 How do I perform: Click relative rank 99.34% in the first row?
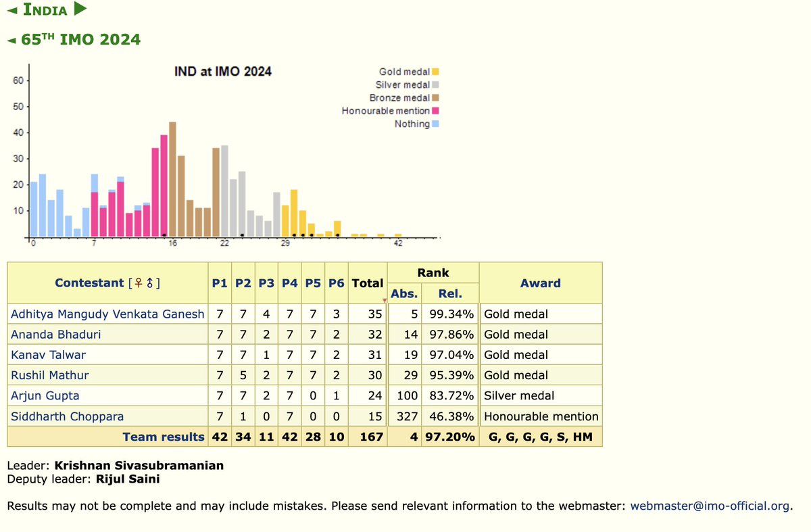click(x=452, y=314)
